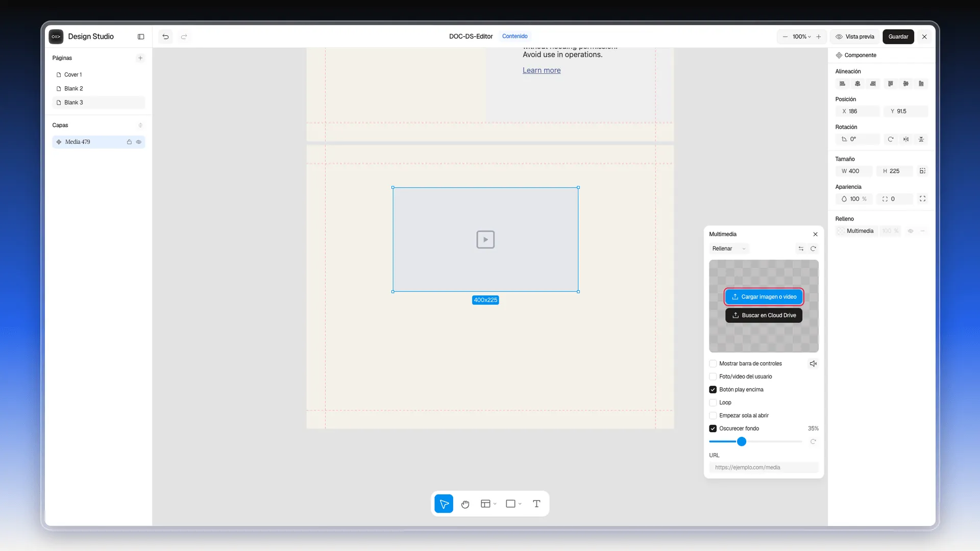Click the aspect ratio lock icon
980x551 pixels.
(922, 171)
